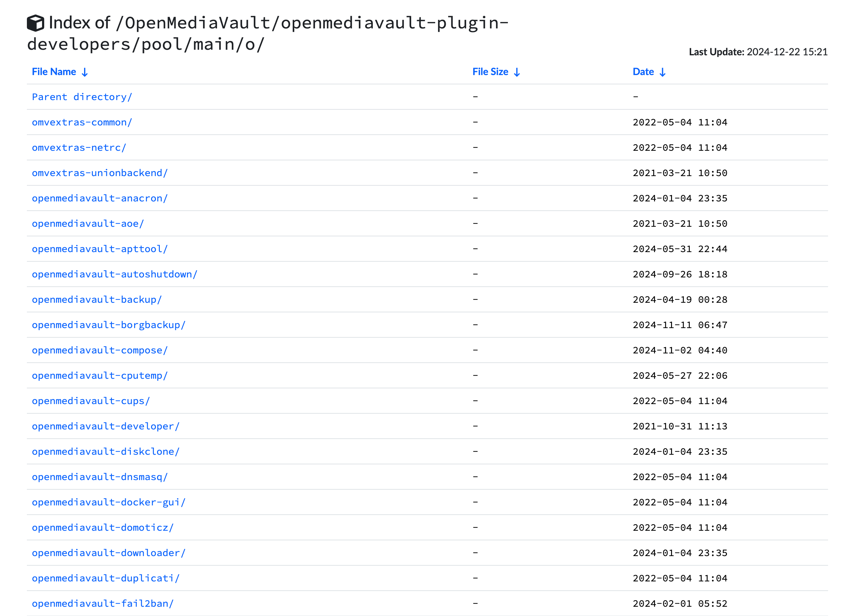Click date 2024-01-04 23:35 in openmediavault-diskclone row

tap(680, 452)
